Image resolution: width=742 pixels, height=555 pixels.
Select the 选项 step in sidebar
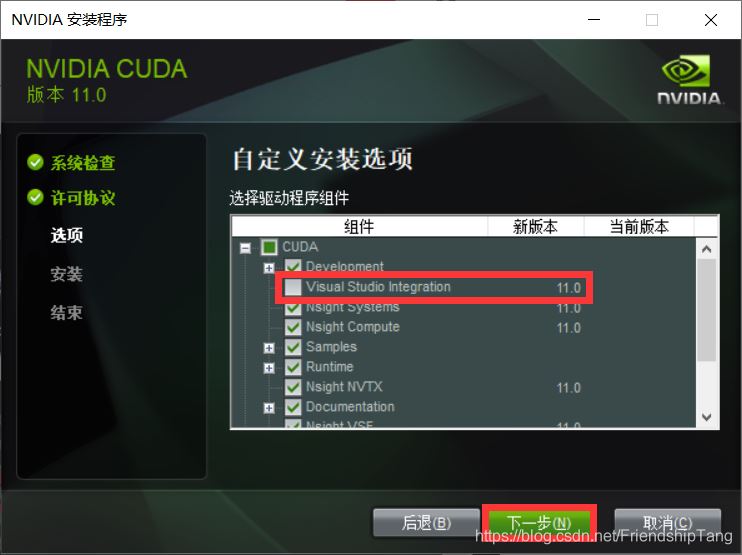coord(67,235)
